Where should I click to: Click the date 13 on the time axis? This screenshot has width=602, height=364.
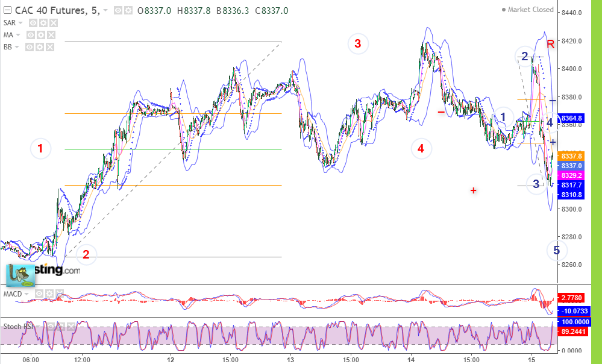click(x=290, y=360)
